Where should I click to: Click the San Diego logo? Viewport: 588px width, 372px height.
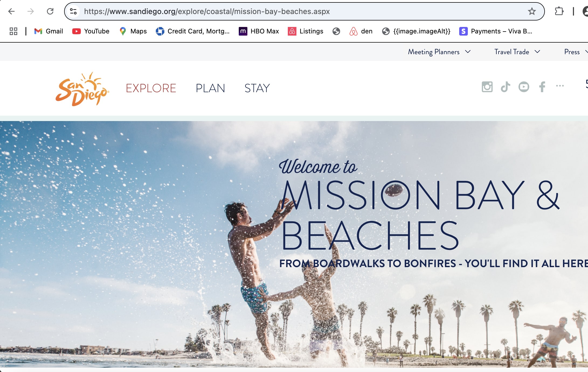[x=82, y=89]
